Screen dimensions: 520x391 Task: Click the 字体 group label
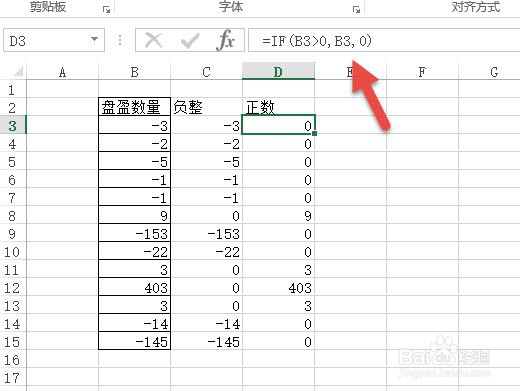click(x=231, y=7)
